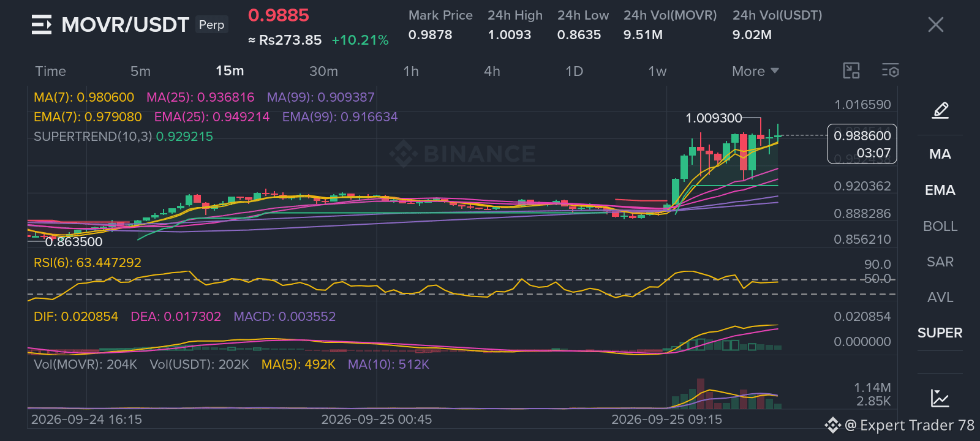Enable the SAR indicator
The height and width of the screenshot is (441, 980).
pyautogui.click(x=940, y=262)
